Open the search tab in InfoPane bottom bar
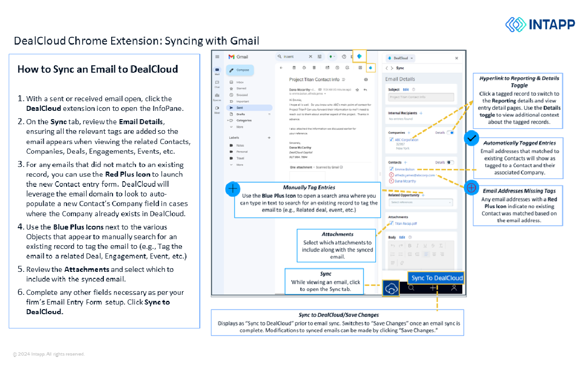This screenshot has width=588, height=368. point(412,288)
